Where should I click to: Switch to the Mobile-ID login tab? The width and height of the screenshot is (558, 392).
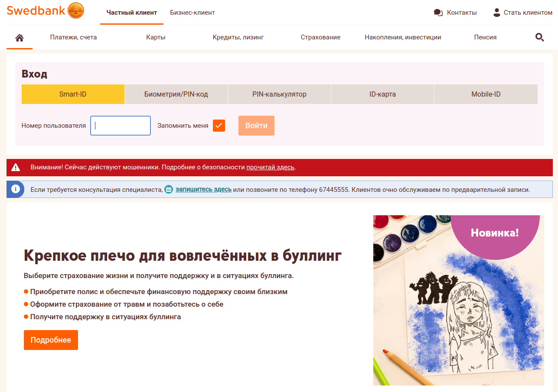(486, 94)
